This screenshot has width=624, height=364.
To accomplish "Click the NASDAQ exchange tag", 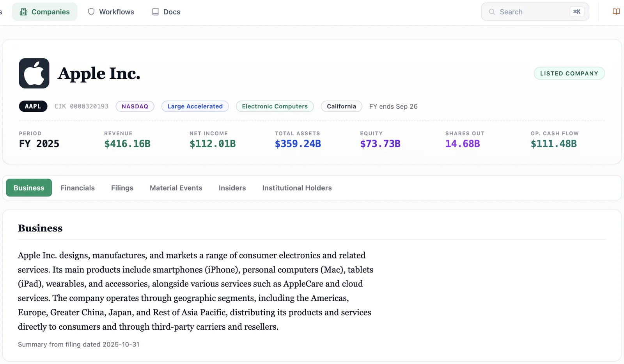I will pyautogui.click(x=135, y=106).
